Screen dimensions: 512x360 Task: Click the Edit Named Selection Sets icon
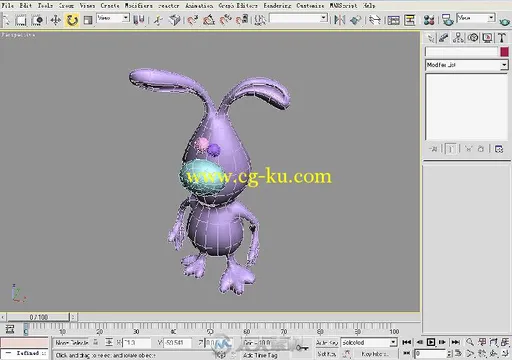[x=260, y=20]
